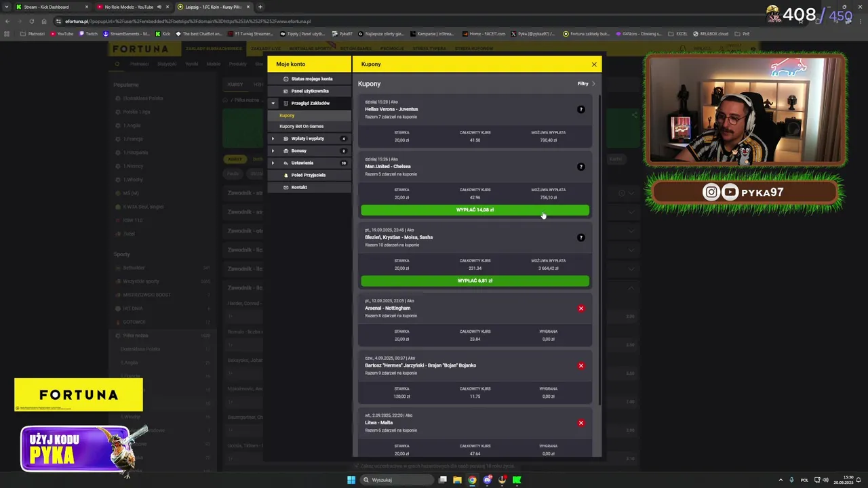Open Kupony Bet On Games submenu item
Image resolution: width=868 pixels, height=488 pixels.
(x=309, y=126)
